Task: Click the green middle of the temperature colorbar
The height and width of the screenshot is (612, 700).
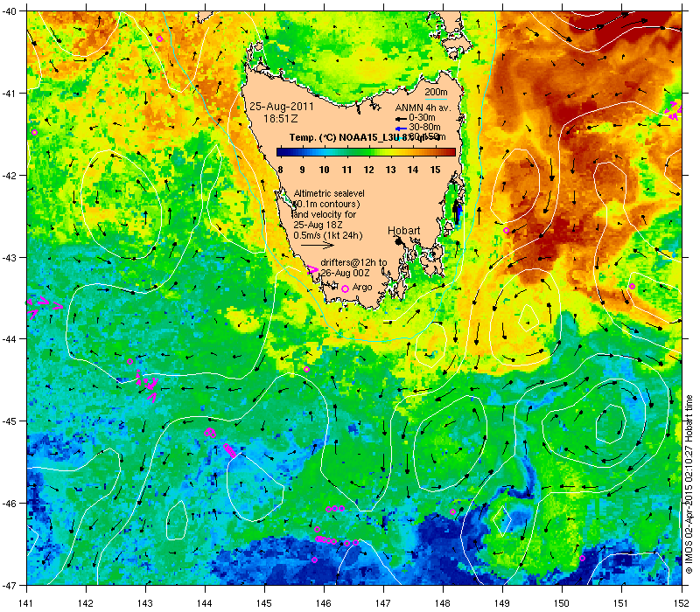Action: click(366, 152)
